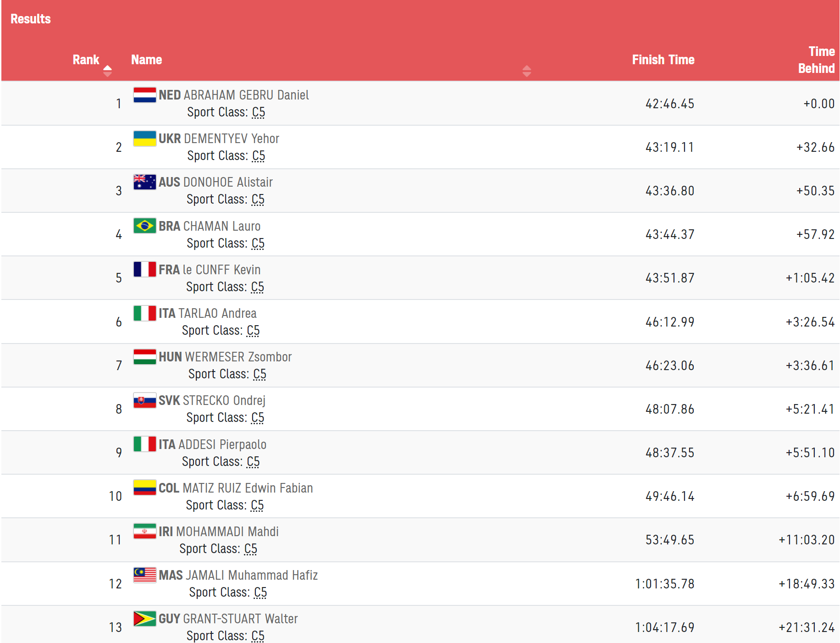
Task: Open C5 sport class link for TARLAO Andrea
Action: pyautogui.click(x=253, y=331)
